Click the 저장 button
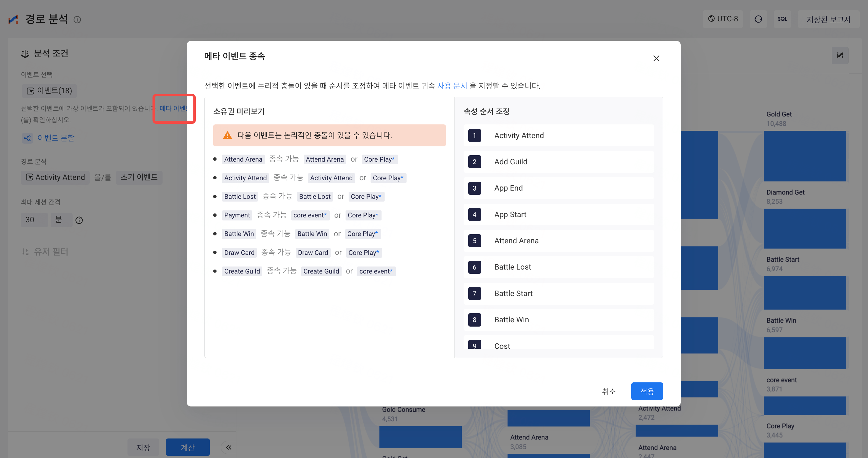The height and width of the screenshot is (458, 868). click(x=143, y=447)
